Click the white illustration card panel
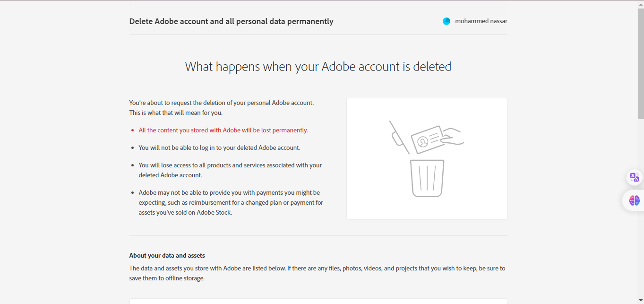644x304 pixels. [427, 159]
